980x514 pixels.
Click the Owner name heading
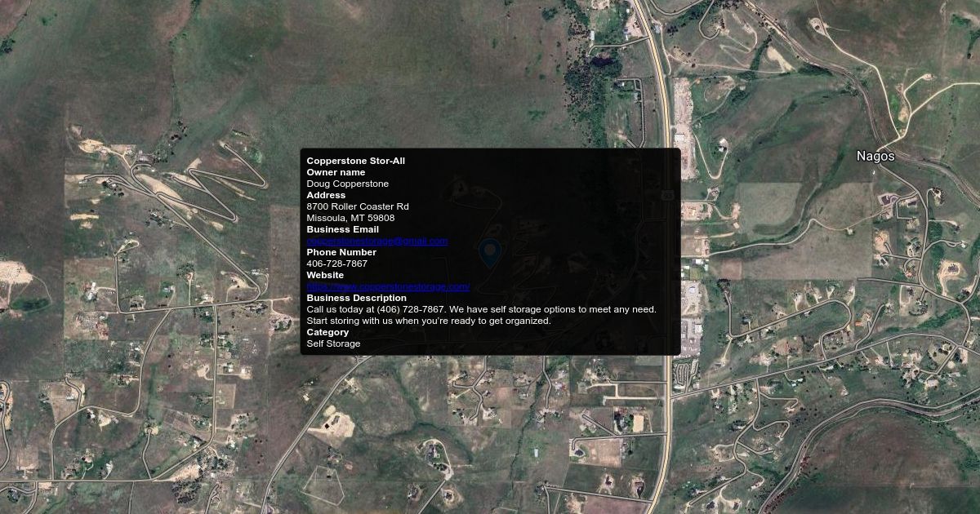click(x=336, y=172)
